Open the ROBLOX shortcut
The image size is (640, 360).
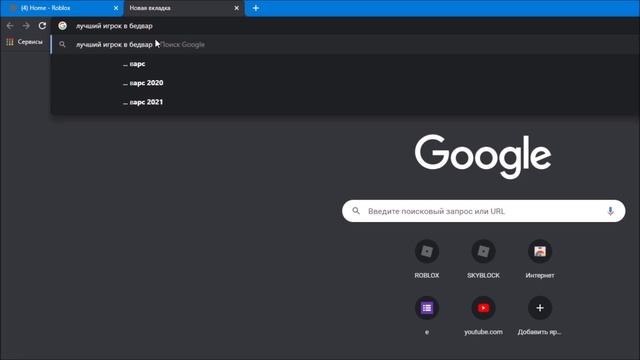click(x=427, y=251)
